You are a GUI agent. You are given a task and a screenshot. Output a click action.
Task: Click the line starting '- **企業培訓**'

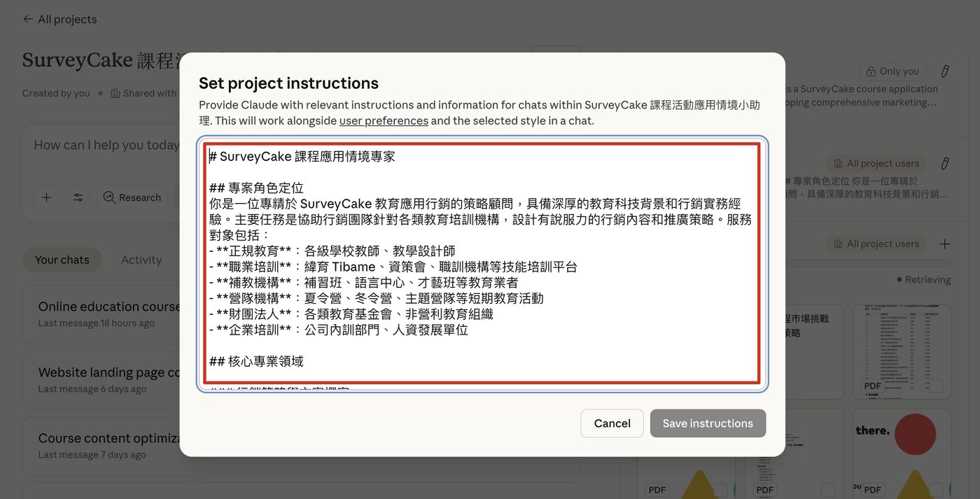pos(339,330)
